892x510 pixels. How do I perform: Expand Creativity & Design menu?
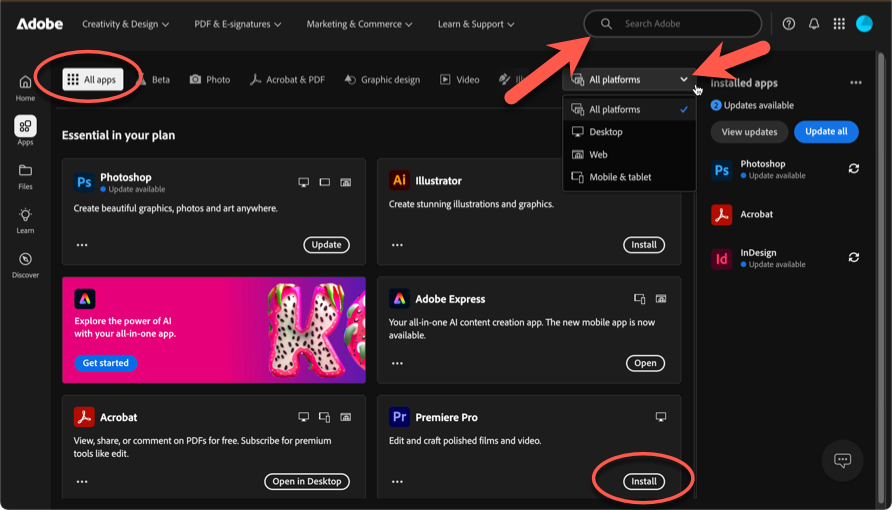click(125, 24)
